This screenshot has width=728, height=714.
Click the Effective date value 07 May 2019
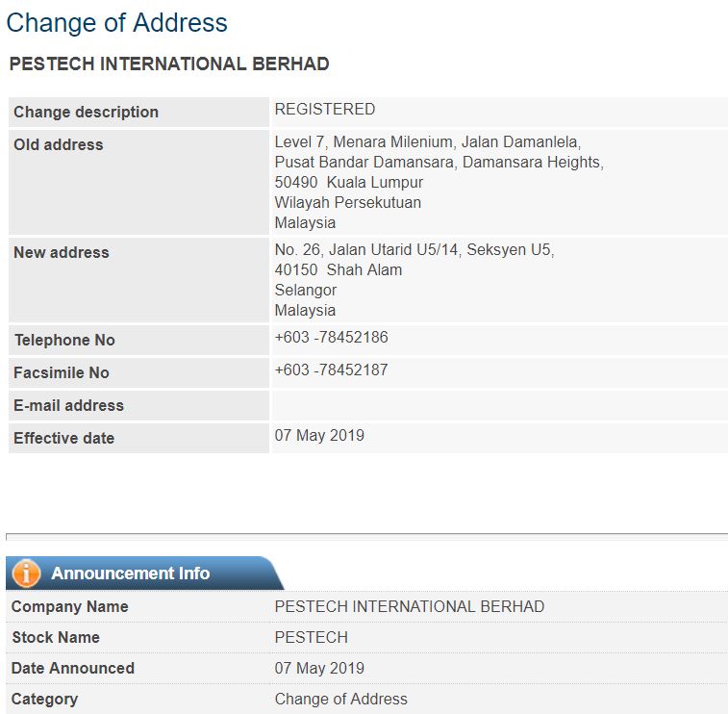(x=319, y=435)
